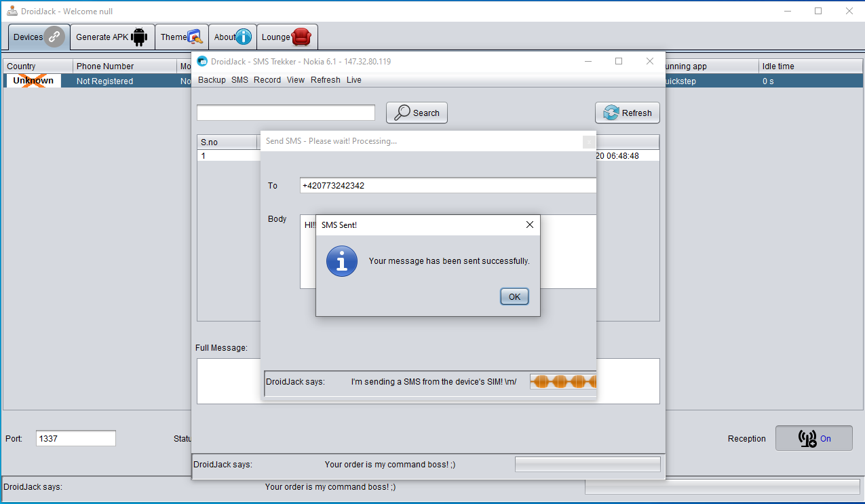Image resolution: width=865 pixels, height=504 pixels.
Task: Click the Refresh button with arrows icon
Action: pos(628,113)
